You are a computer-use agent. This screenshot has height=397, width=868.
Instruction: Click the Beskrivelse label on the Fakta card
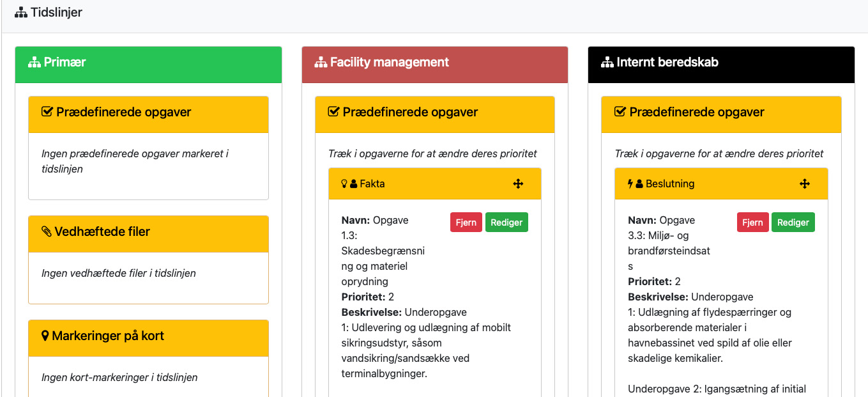pyautogui.click(x=372, y=312)
